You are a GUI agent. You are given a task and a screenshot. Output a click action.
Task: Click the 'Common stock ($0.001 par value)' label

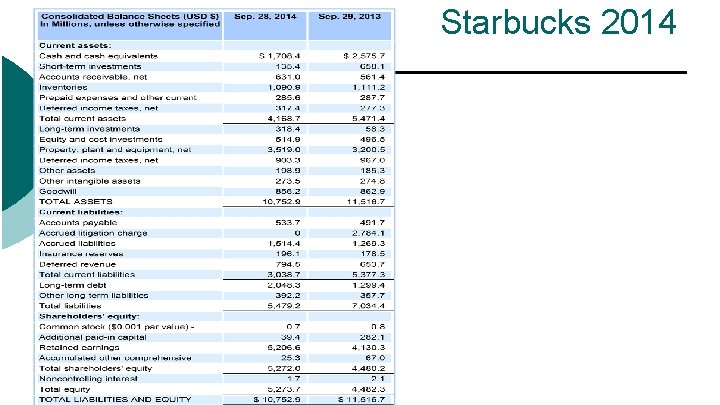(x=114, y=327)
